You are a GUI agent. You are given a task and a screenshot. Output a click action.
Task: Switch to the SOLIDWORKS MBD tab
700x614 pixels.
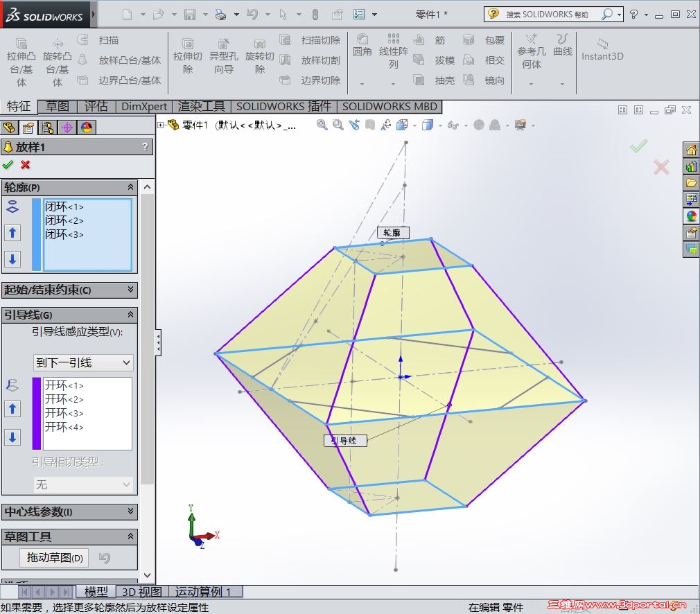tap(390, 106)
